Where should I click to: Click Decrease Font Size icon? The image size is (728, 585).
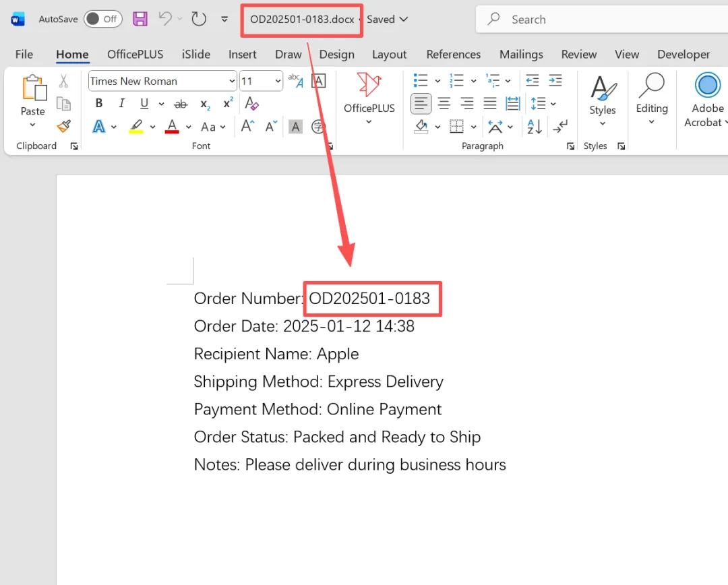271,126
